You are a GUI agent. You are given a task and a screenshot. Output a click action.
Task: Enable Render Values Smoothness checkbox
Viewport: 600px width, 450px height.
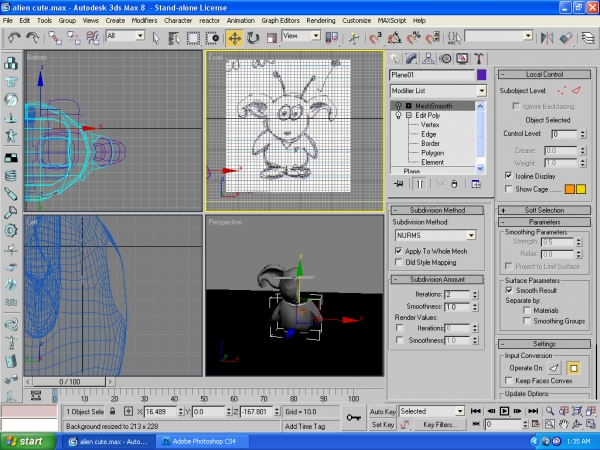pos(399,340)
